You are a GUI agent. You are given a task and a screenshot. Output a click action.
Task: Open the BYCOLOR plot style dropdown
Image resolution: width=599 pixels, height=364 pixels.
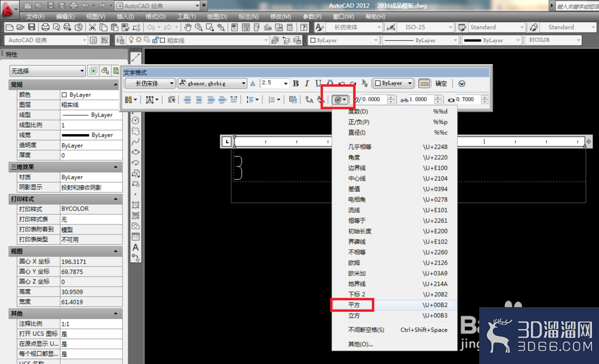pyautogui.click(x=553, y=40)
